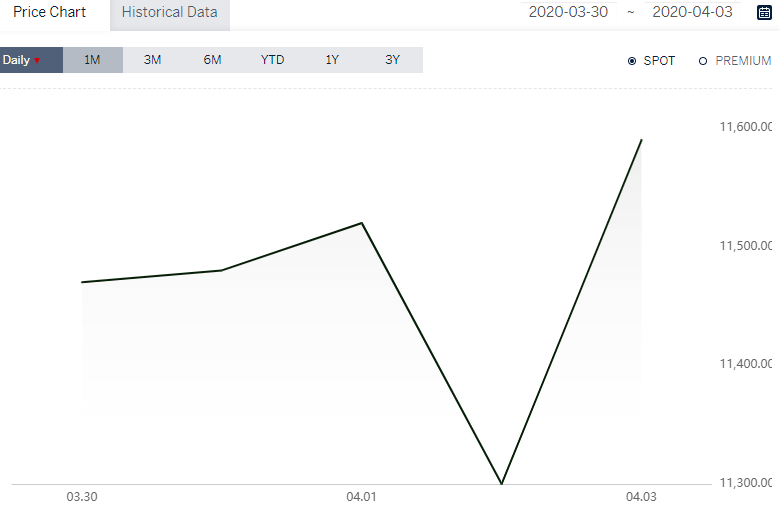The width and height of the screenshot is (780, 517).
Task: Click the 04.01 x-axis date label
Action: pyautogui.click(x=361, y=497)
